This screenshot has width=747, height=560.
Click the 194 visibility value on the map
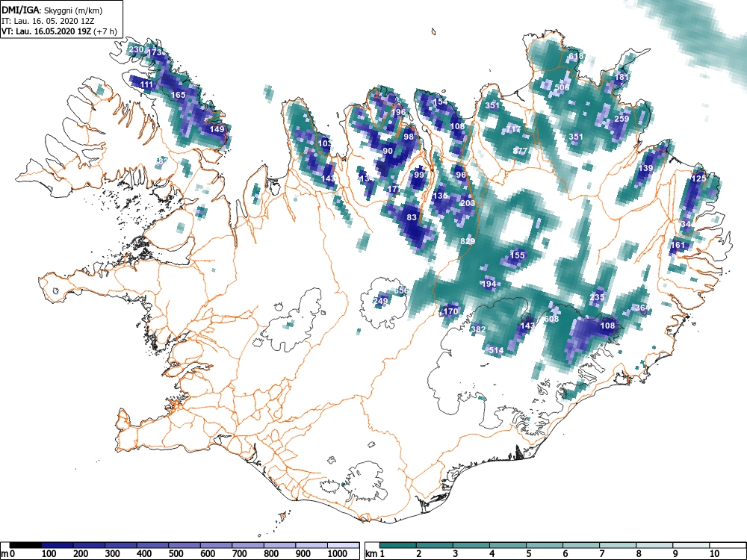point(489,284)
